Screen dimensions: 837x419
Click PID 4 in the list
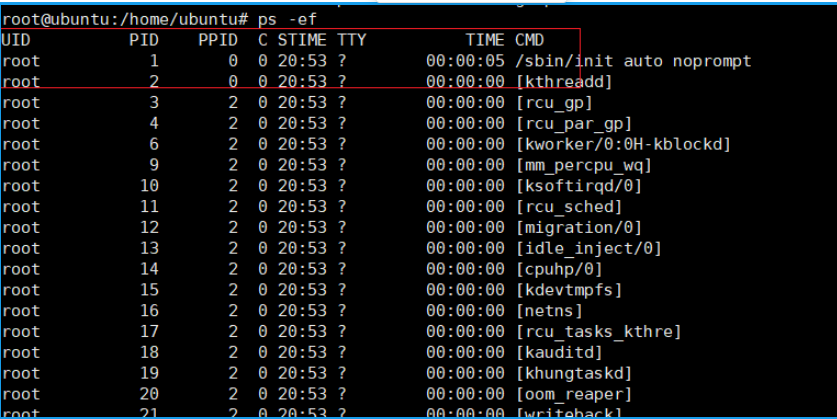pos(154,123)
